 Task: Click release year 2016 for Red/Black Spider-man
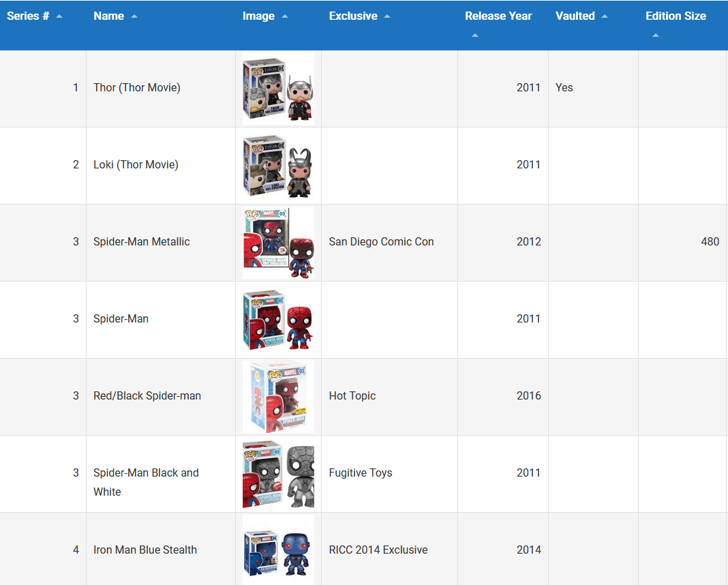pyautogui.click(x=529, y=396)
